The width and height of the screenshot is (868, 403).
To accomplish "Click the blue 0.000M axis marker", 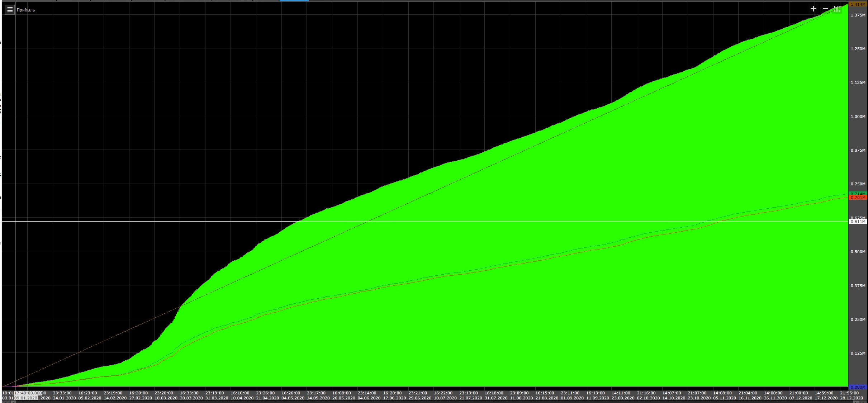I will (858, 387).
